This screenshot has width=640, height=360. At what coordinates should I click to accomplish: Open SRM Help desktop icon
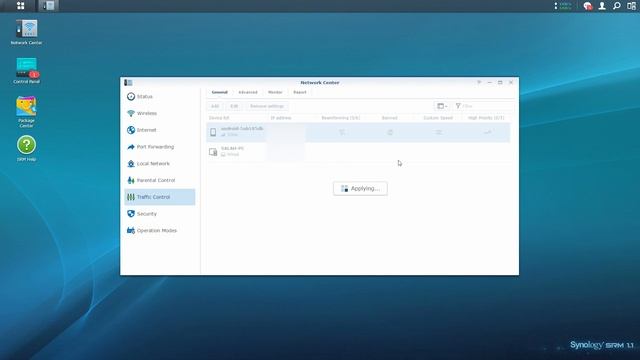[x=27, y=148]
